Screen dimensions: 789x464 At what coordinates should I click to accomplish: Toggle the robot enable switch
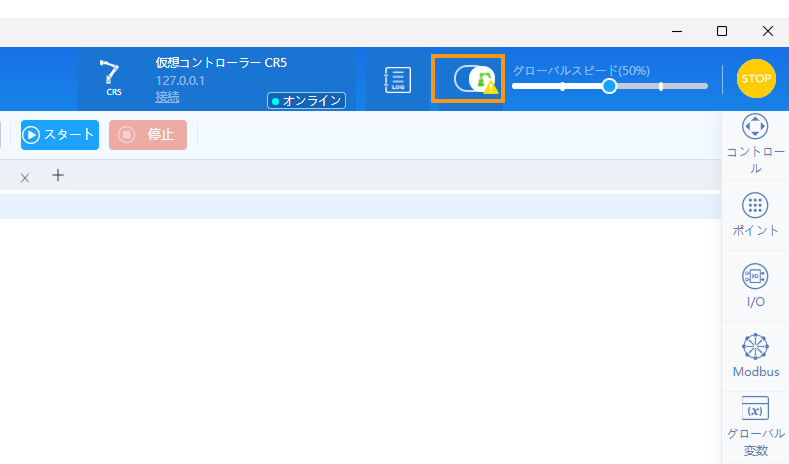coord(475,79)
